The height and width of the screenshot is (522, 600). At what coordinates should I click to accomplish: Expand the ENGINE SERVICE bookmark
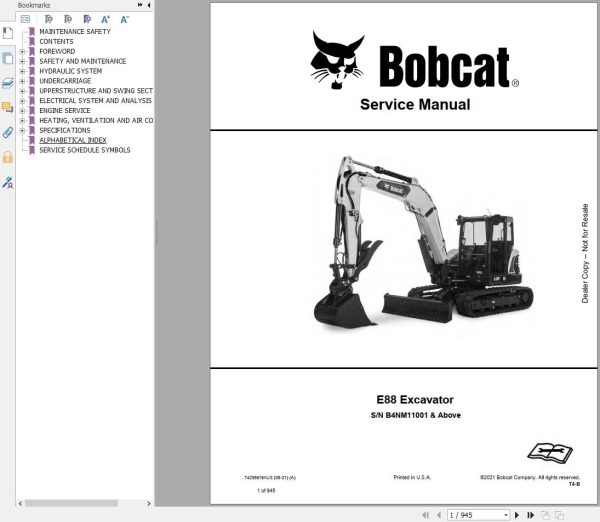point(22,111)
